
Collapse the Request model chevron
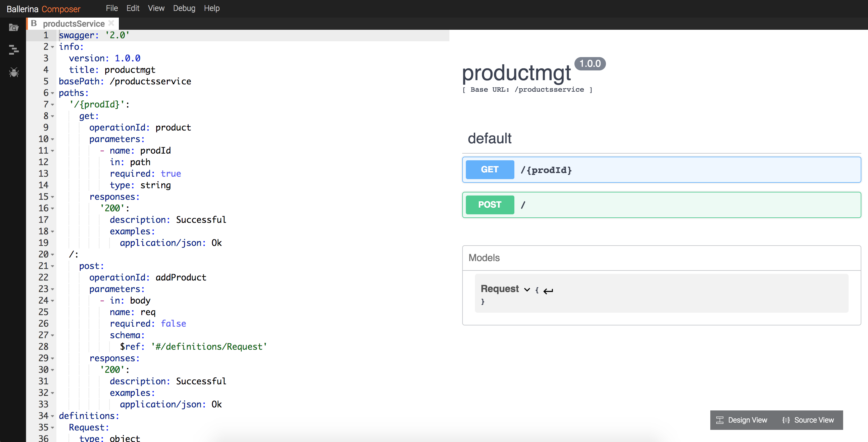click(527, 290)
